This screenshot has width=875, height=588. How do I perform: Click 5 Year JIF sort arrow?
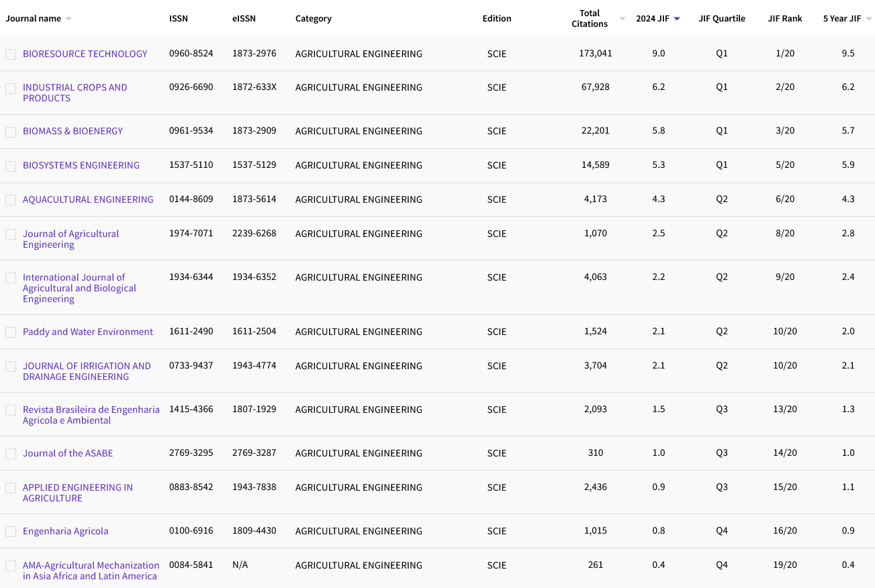(869, 19)
